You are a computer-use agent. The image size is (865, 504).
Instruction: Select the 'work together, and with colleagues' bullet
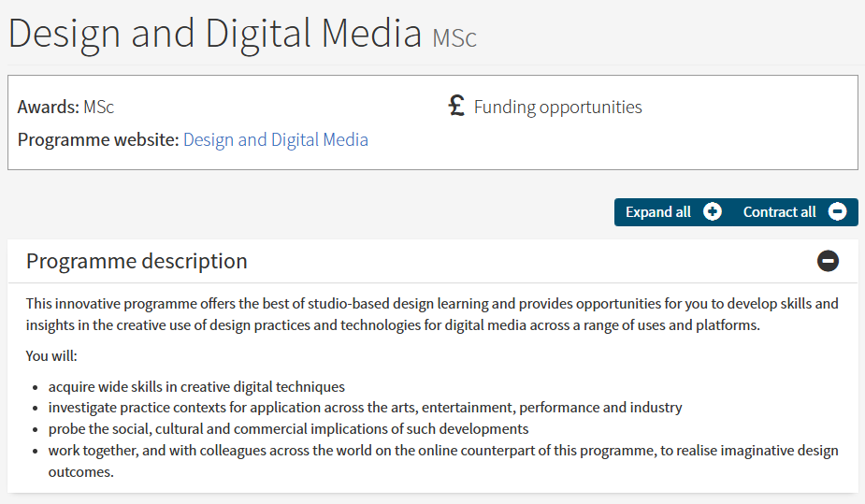coord(443,451)
